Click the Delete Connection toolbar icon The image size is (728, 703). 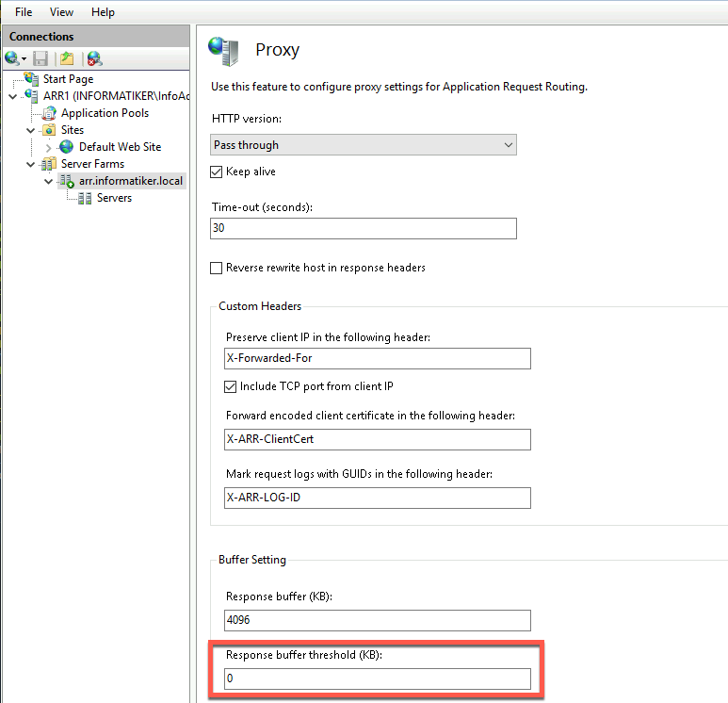click(94, 58)
